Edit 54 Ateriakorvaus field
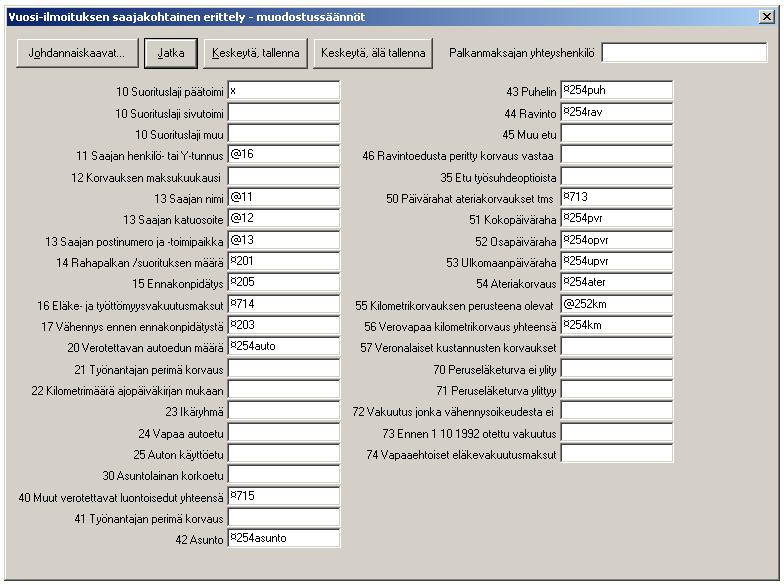784x585 pixels. [617, 282]
